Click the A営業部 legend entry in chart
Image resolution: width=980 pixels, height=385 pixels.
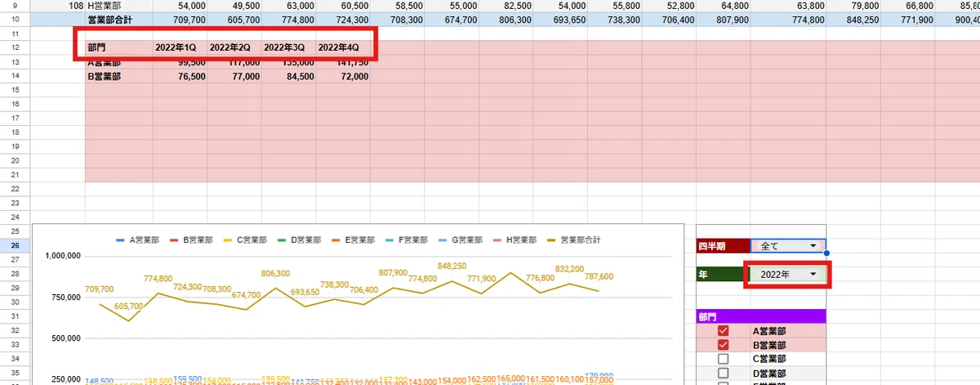click(136, 240)
